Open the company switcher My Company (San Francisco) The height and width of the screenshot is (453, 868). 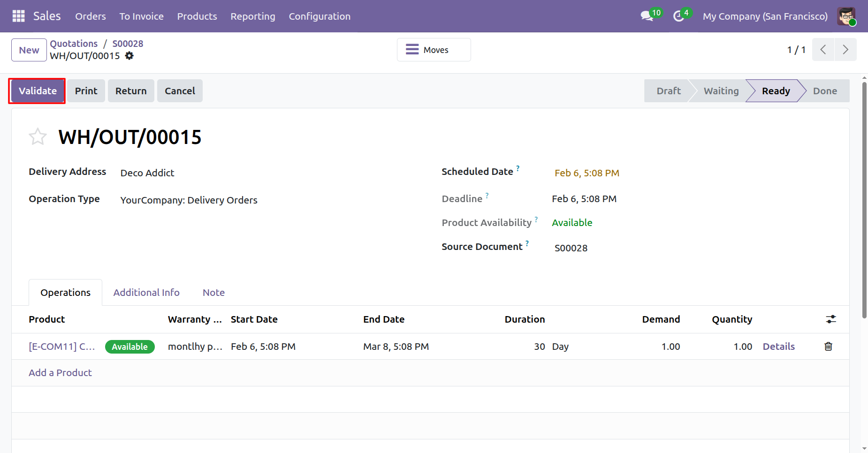765,16
